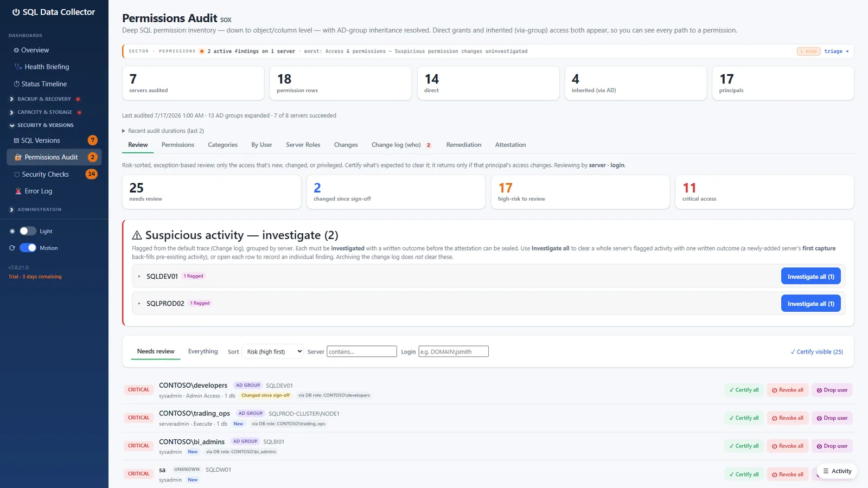868x488 pixels.
Task: Click red badge 2 on Change log tab
Action: point(429,145)
